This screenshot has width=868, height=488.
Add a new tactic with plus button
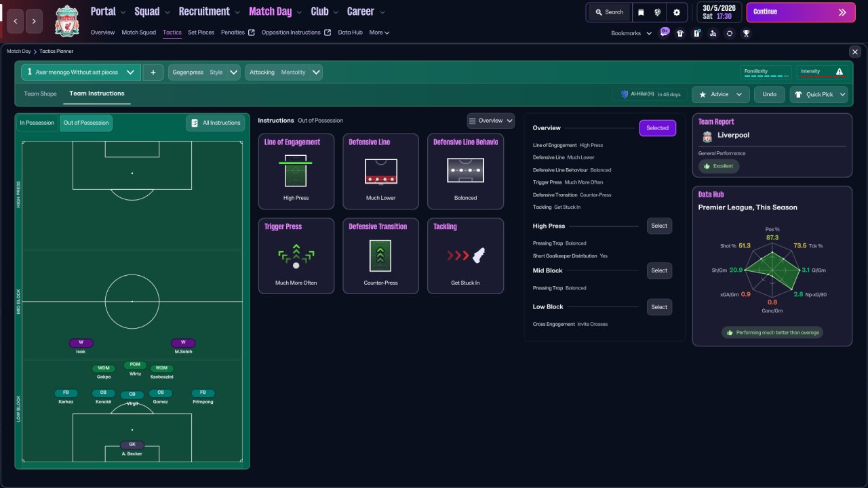(153, 72)
